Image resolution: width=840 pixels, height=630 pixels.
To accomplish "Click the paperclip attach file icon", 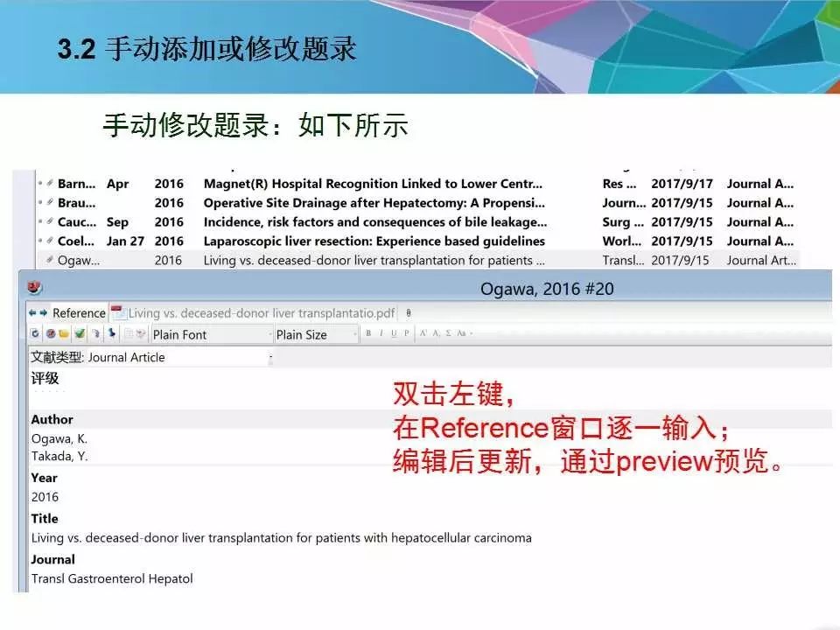I will (409, 313).
